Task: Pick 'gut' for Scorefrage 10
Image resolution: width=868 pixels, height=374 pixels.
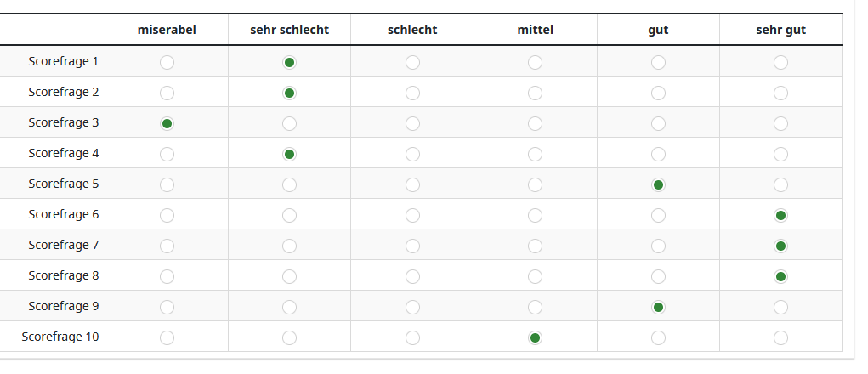Action: 658,337
